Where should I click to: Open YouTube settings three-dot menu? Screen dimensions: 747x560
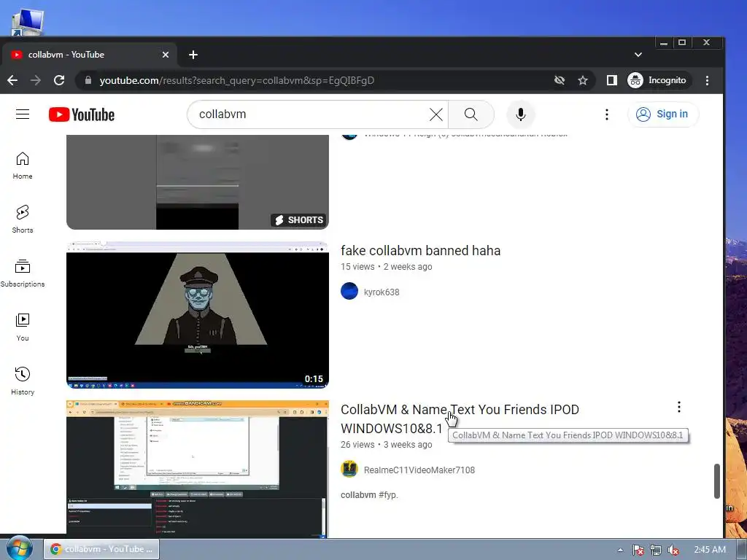(x=606, y=114)
